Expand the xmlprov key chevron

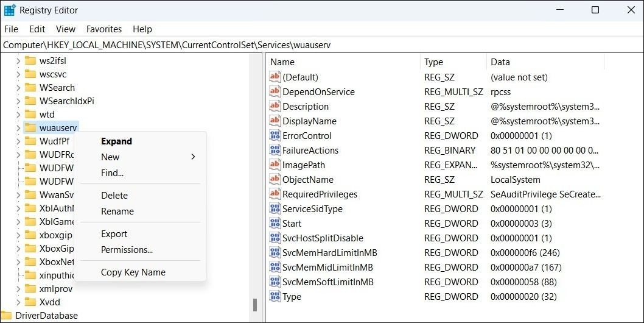point(18,289)
